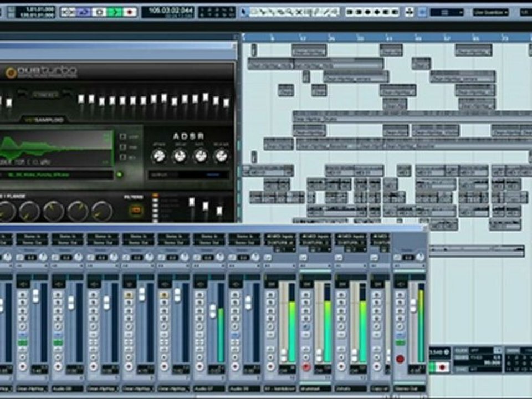Click the ADSR Release knob
This screenshot has width=532, height=399.
point(221,156)
